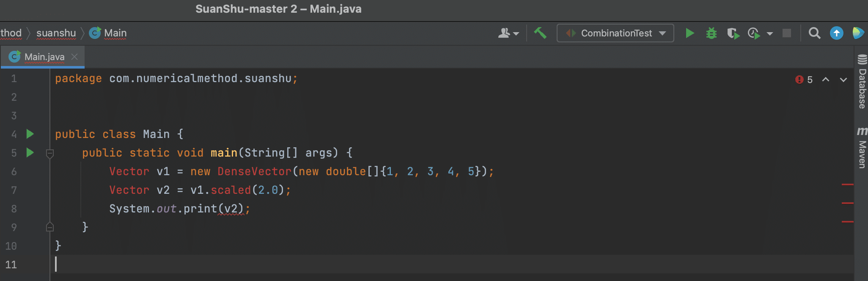Close the Main.java tab
This screenshot has height=281, width=868.
(x=74, y=57)
